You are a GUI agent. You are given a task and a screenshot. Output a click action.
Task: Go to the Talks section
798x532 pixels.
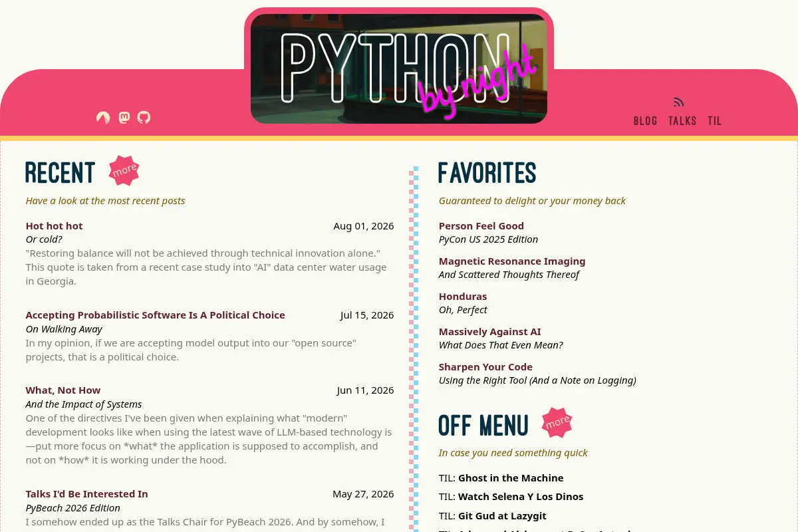coord(682,121)
